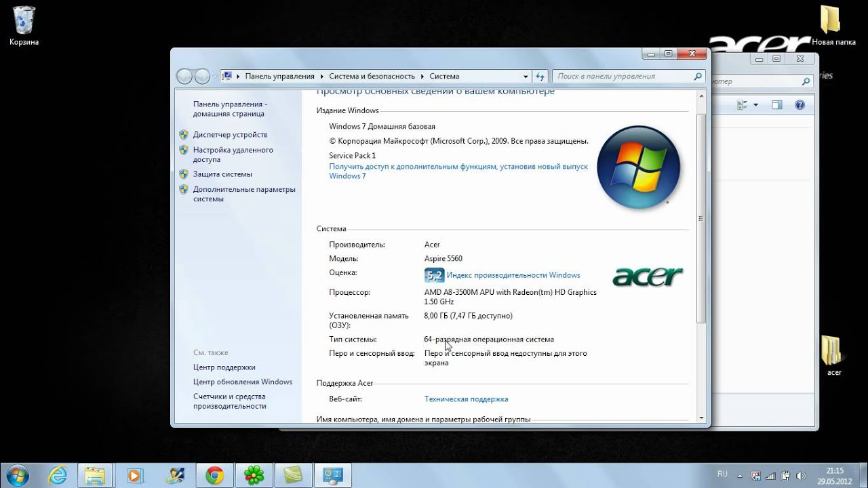This screenshot has height=488, width=868.
Task: Open Центр обновления Windows link
Action: click(x=242, y=382)
